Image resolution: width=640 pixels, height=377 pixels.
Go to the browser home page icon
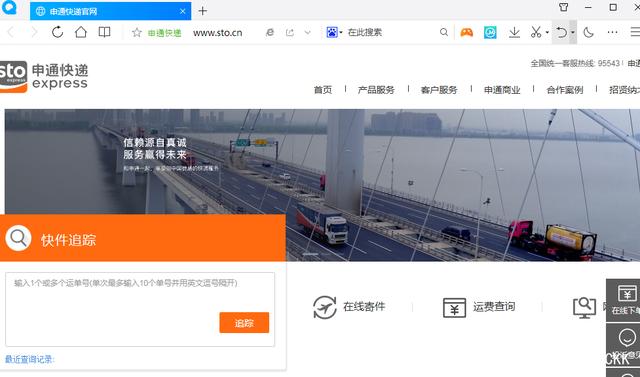click(x=81, y=32)
